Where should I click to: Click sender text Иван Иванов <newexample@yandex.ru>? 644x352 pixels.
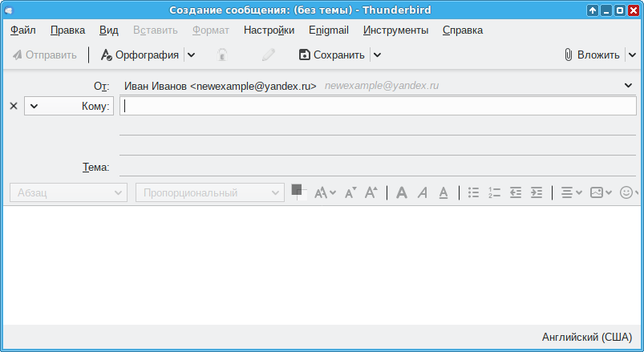pyautogui.click(x=220, y=86)
